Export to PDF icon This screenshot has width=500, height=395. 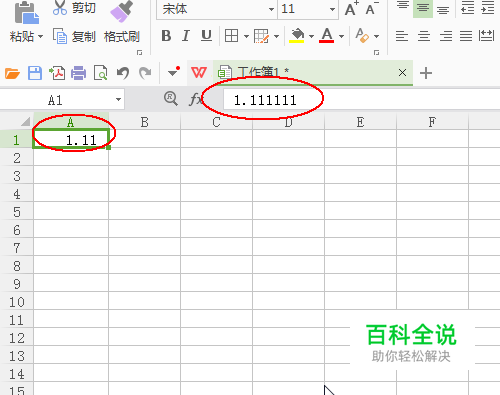click(x=57, y=73)
